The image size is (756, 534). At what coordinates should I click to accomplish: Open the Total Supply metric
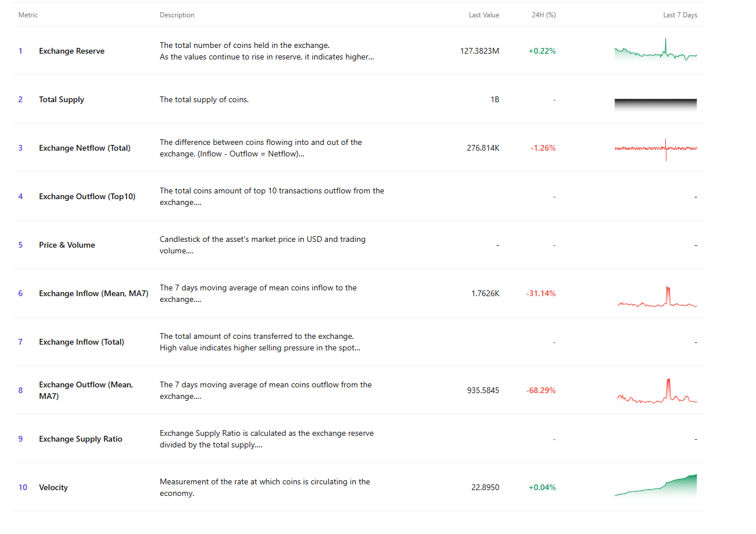tap(61, 99)
